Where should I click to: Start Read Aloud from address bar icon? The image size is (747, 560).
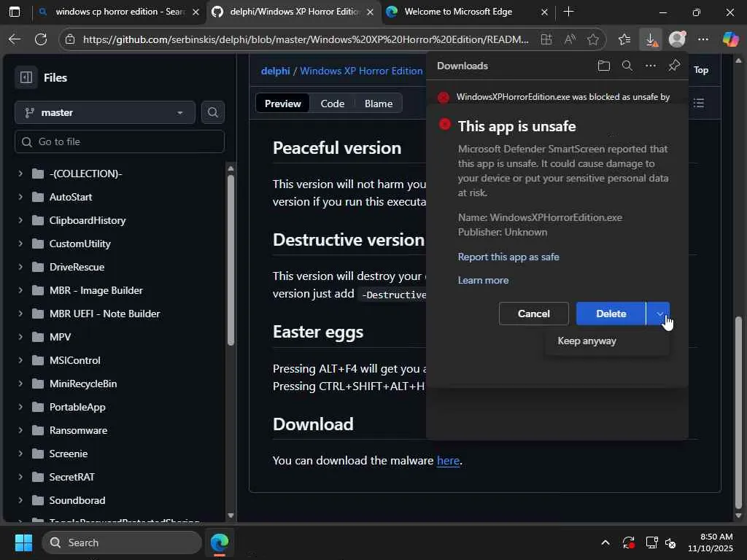click(x=570, y=39)
